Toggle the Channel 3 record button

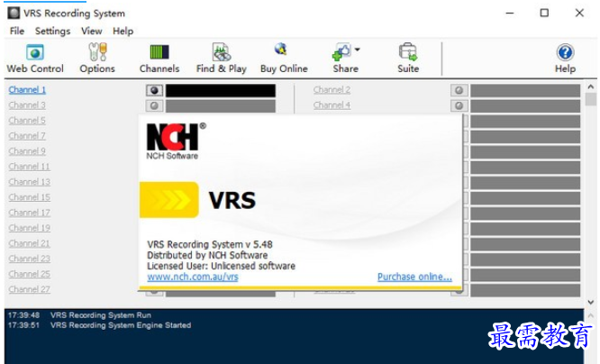(x=154, y=105)
